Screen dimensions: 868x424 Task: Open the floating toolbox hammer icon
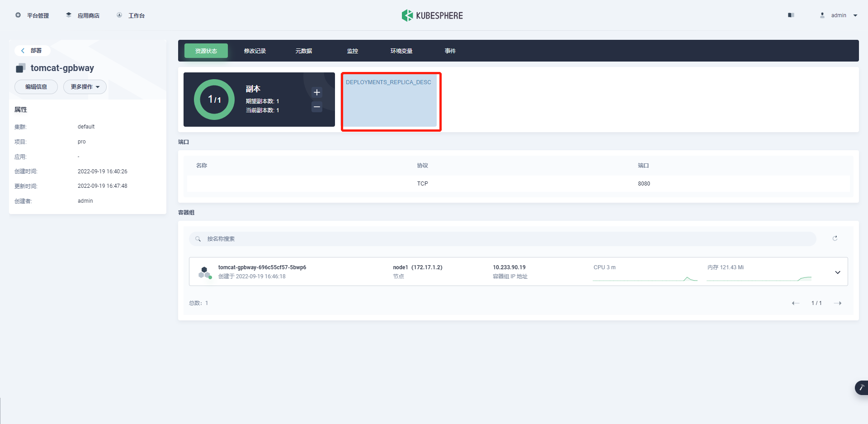[861, 388]
